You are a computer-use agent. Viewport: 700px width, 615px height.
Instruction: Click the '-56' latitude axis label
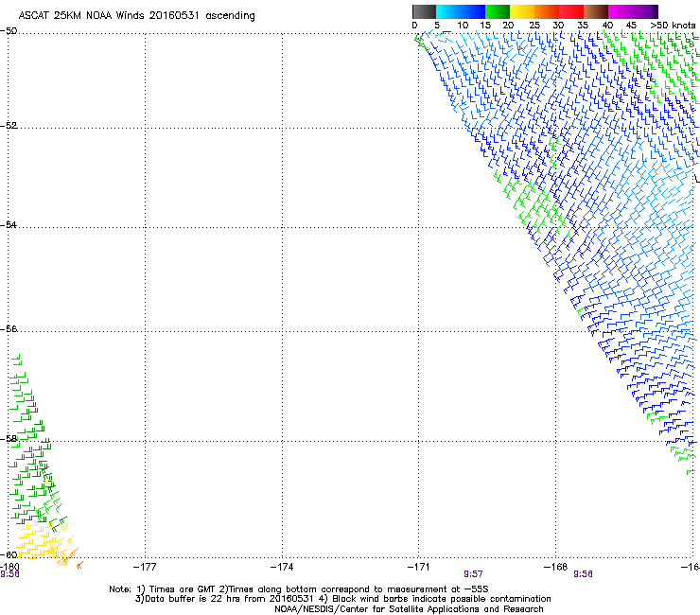[x=9, y=328]
